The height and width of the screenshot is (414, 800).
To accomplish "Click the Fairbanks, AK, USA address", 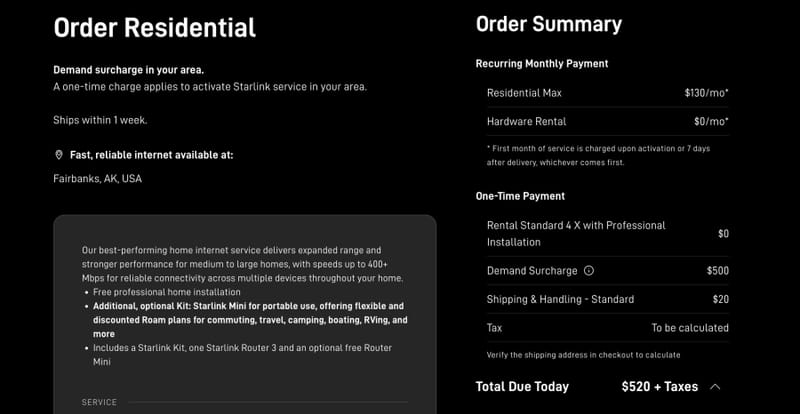I will click(x=97, y=179).
